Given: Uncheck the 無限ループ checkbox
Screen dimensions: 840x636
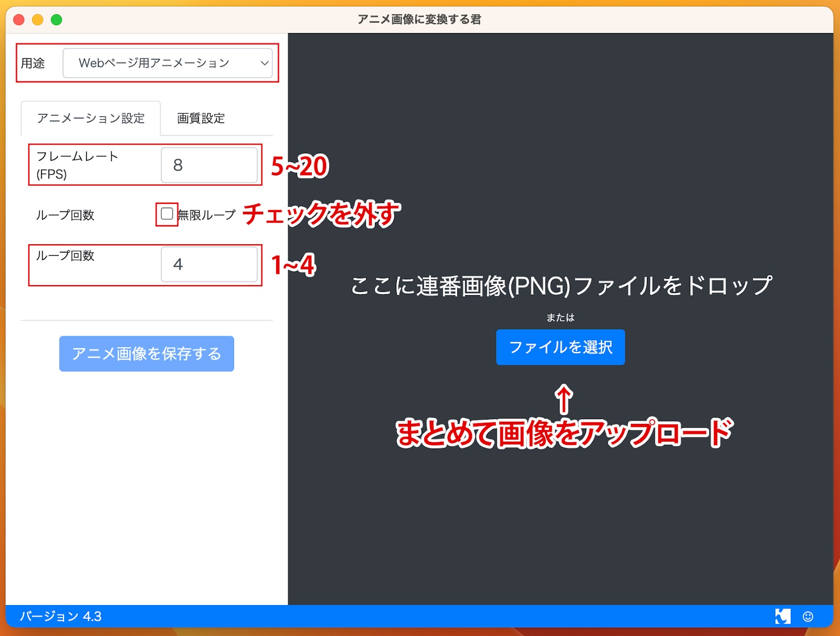Looking at the screenshot, I should coord(167,214).
